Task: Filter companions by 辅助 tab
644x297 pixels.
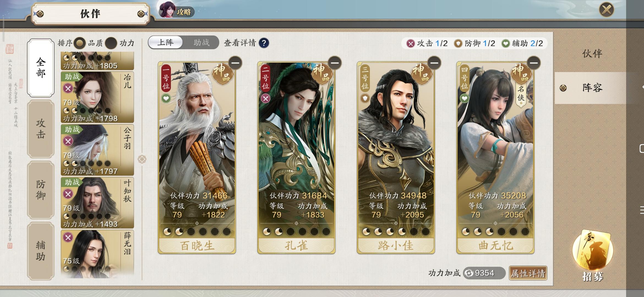Action: click(41, 251)
